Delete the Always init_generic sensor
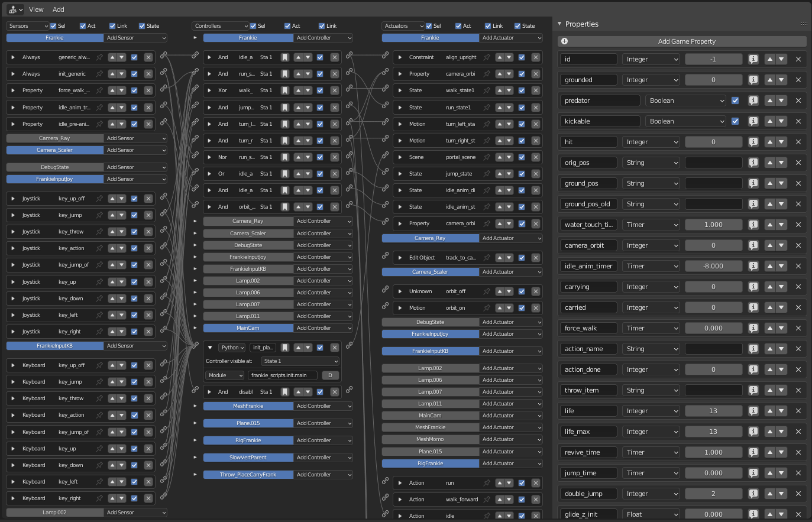The height and width of the screenshot is (522, 812). coord(148,74)
